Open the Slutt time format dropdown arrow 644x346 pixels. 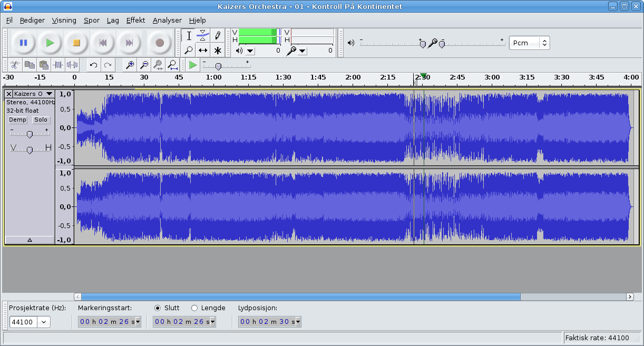point(213,322)
